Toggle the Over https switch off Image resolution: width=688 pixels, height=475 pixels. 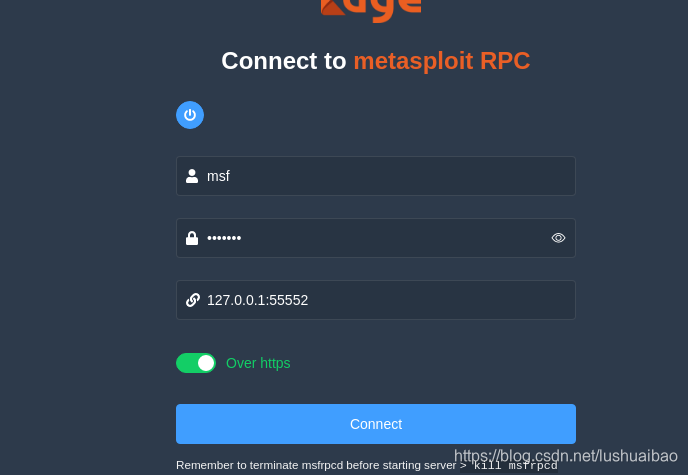(x=196, y=363)
